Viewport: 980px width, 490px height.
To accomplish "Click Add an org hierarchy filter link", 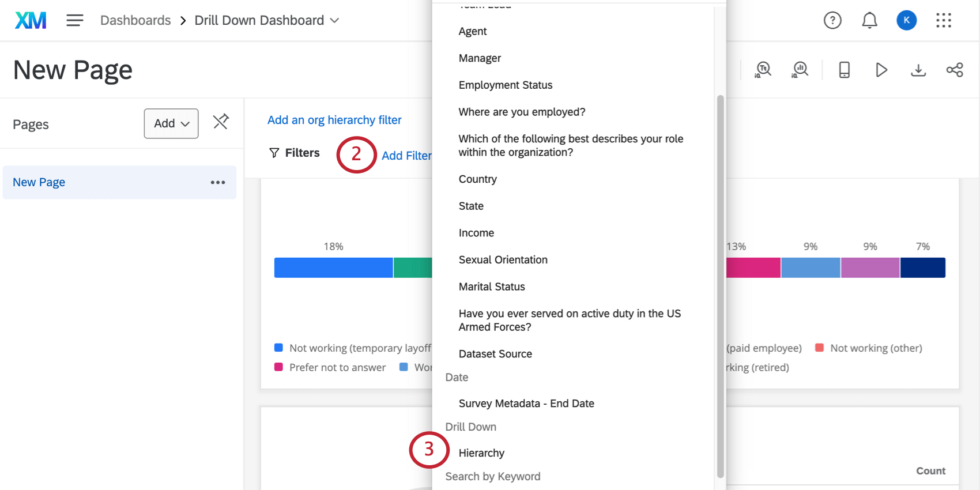I will [x=334, y=120].
